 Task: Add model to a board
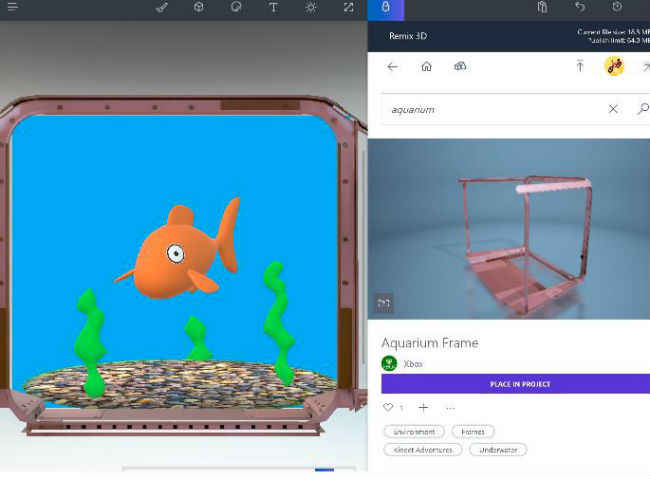pos(423,408)
